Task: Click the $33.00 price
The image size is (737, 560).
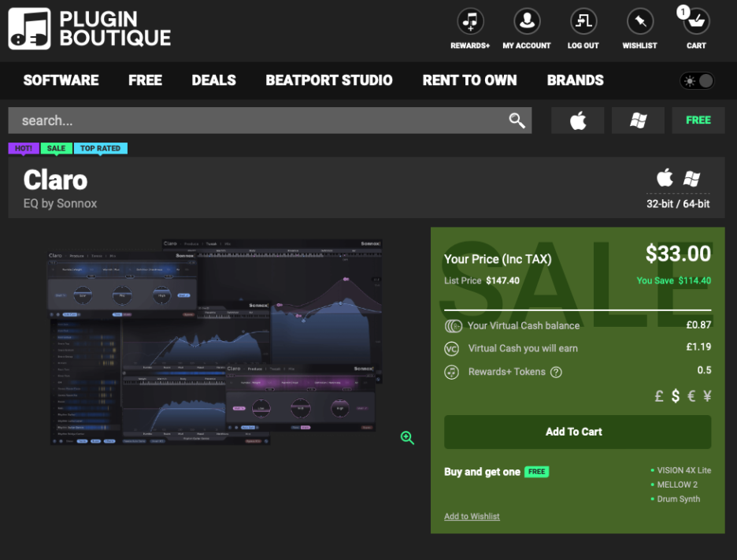Action: pos(678,254)
